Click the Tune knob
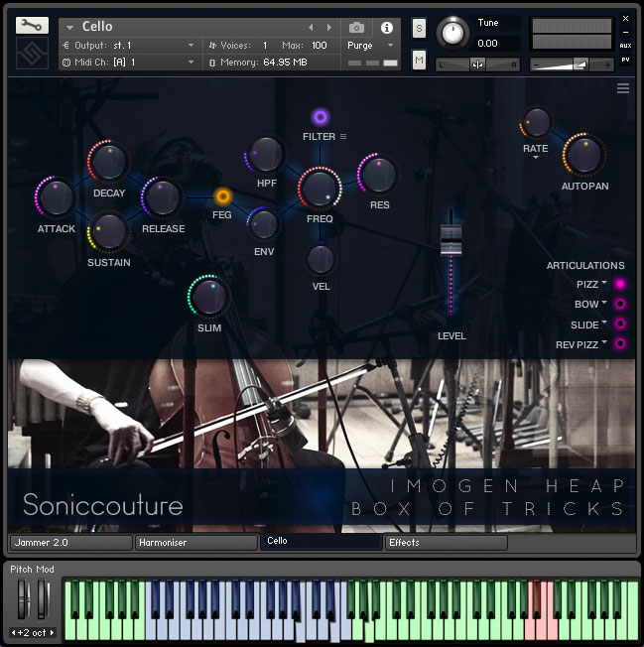Image resolution: width=644 pixels, height=647 pixels. (453, 33)
